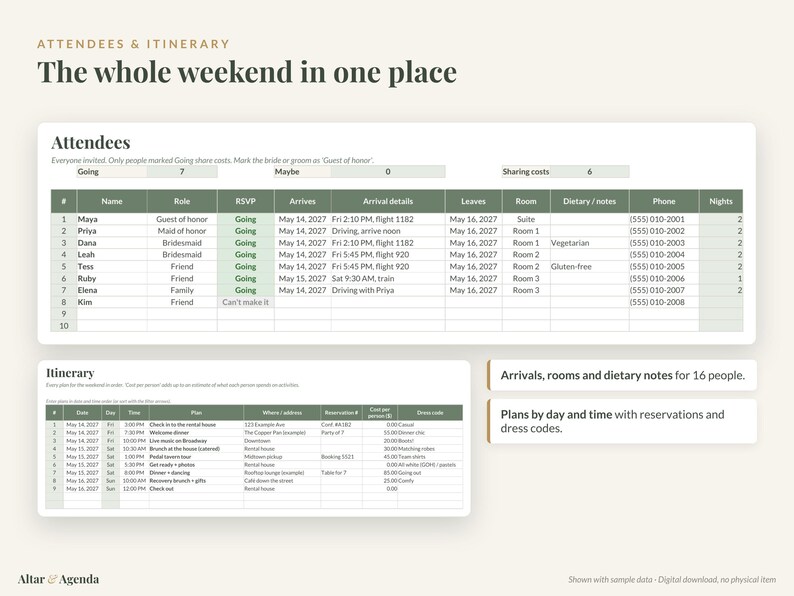This screenshot has height=596, width=794.
Task: Click the Suite room cell in Maya's row
Action: pyautogui.click(x=526, y=219)
